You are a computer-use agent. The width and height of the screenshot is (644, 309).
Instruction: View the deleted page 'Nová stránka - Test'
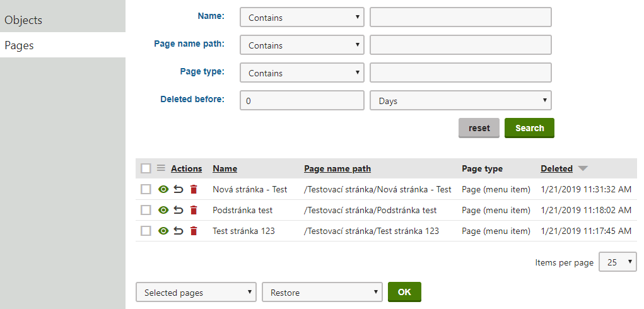(x=163, y=189)
